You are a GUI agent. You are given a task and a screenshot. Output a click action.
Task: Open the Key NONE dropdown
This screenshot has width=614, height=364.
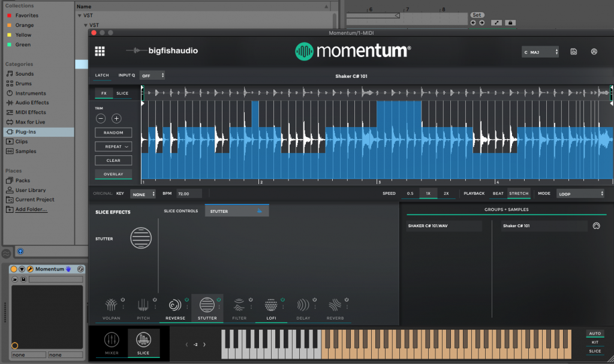(143, 193)
